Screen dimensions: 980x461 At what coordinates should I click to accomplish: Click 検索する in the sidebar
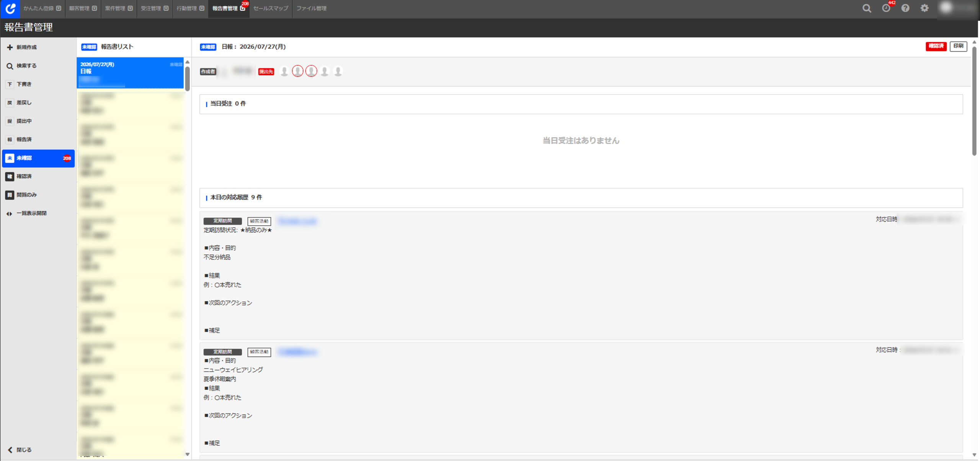[x=38, y=66]
